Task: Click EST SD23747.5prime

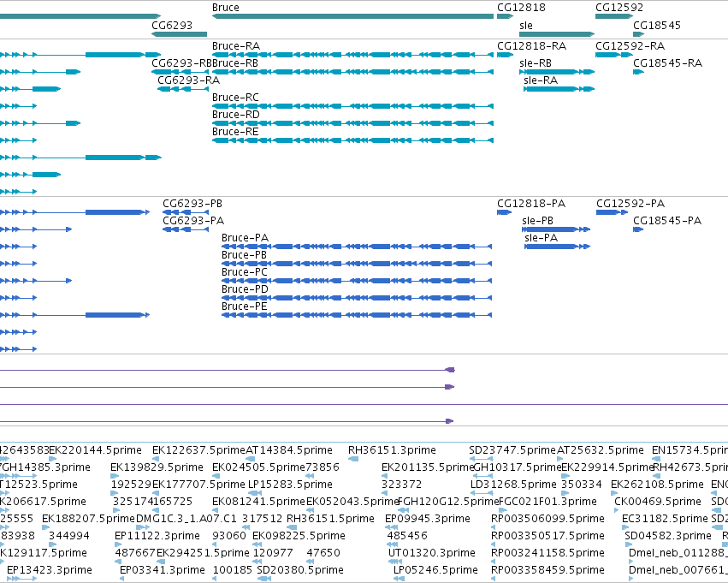Action: [x=512, y=450]
